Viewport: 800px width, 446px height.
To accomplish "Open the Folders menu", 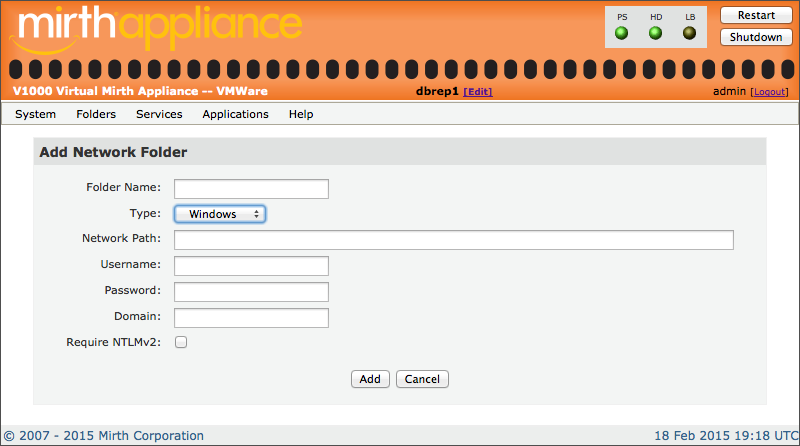I will (96, 114).
